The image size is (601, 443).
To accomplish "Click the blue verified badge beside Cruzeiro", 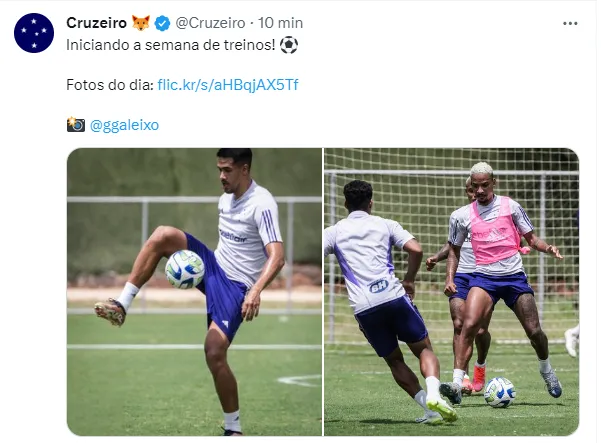I will (x=162, y=23).
